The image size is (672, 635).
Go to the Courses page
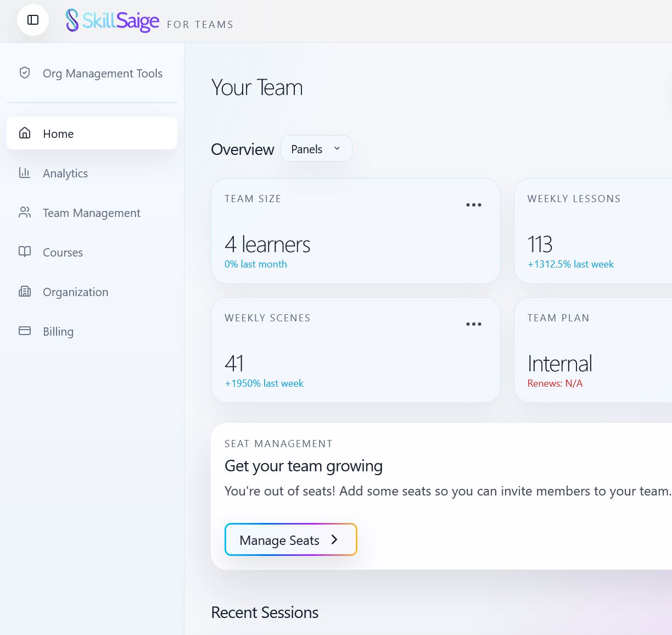tap(62, 252)
